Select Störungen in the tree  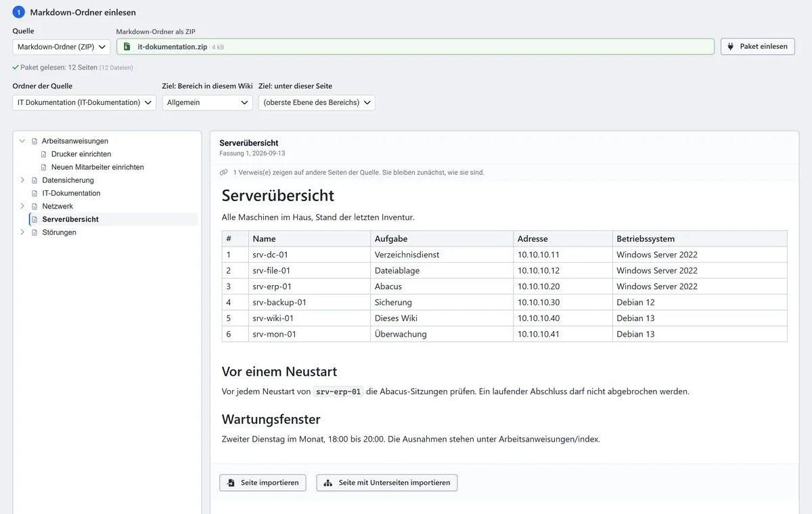(59, 232)
